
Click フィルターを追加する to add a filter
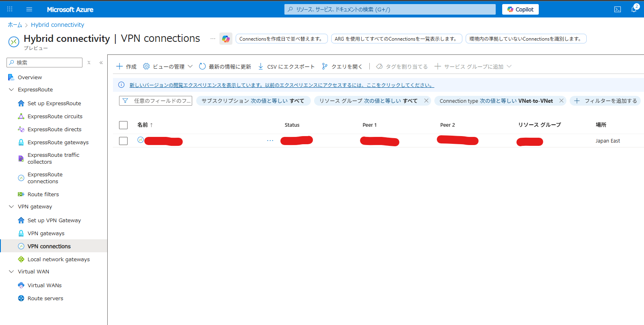(x=605, y=101)
